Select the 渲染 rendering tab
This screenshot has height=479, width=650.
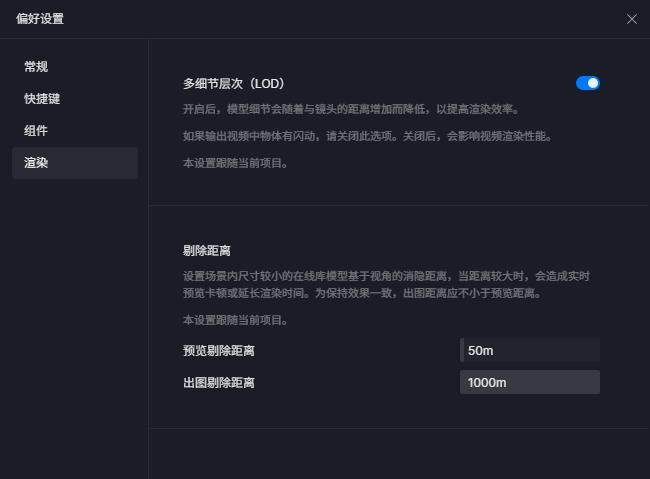point(36,163)
